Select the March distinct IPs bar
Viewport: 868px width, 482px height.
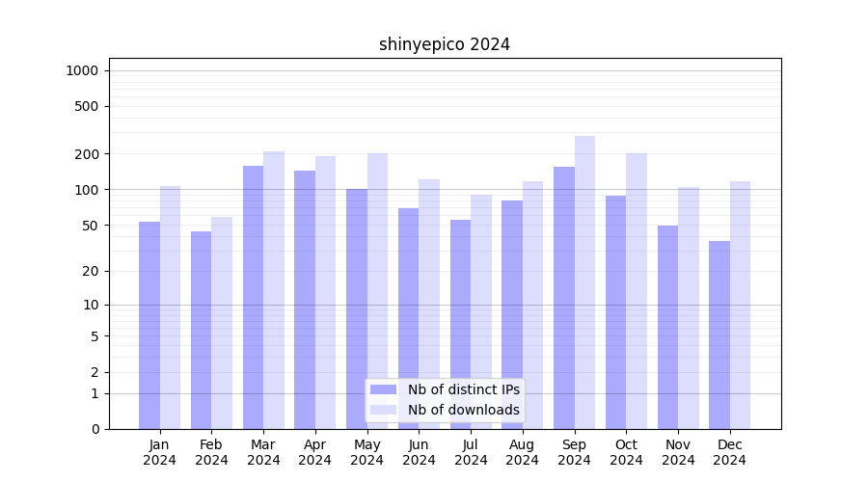pyautogui.click(x=253, y=297)
